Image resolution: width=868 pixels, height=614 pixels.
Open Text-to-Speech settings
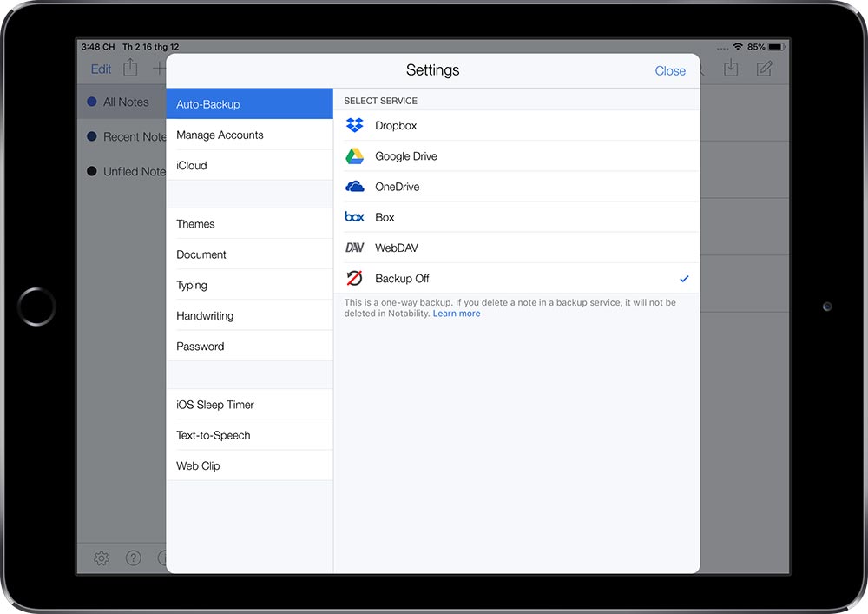click(249, 435)
